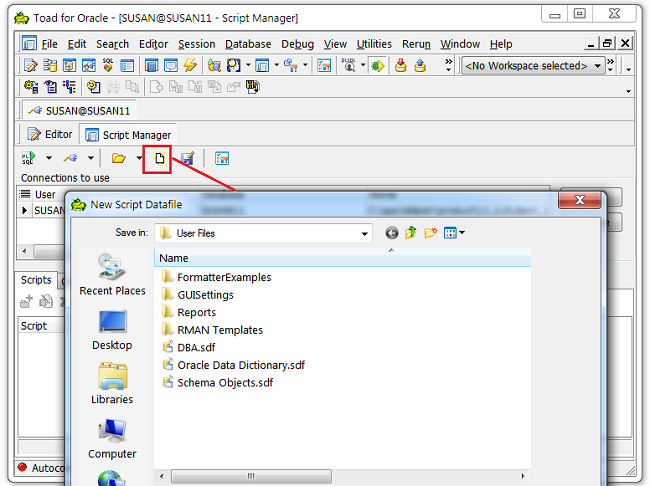Expand the SUSAN connection row arrow
This screenshot has width=650, height=486.
(24, 210)
